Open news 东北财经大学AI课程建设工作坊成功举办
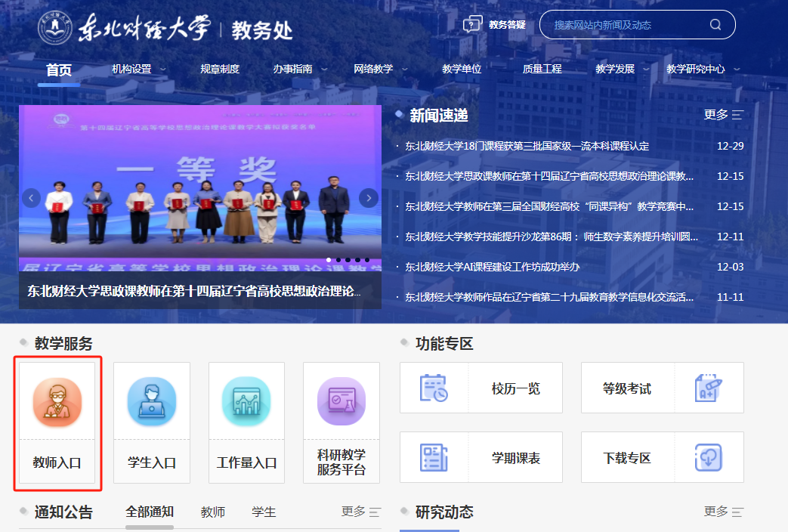This screenshot has height=532, width=788. pyautogui.click(x=493, y=267)
